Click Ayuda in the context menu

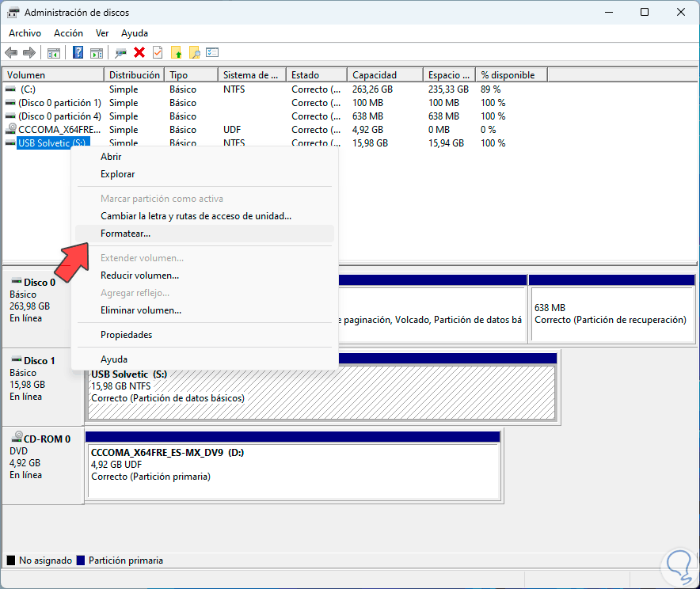tap(204, 359)
